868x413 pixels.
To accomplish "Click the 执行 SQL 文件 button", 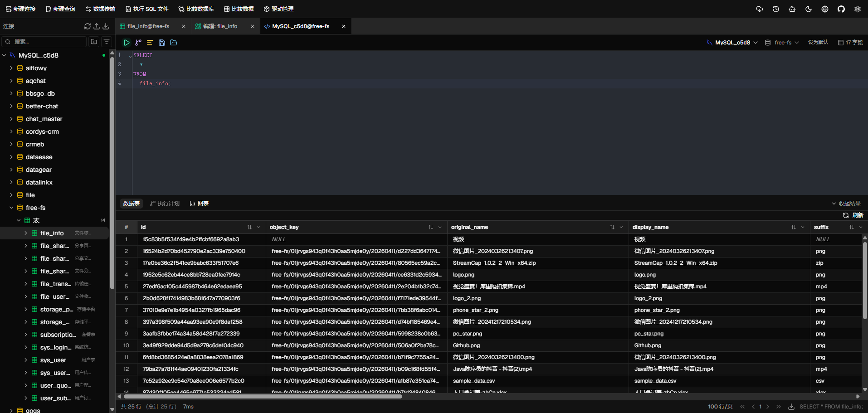I will tap(147, 9).
